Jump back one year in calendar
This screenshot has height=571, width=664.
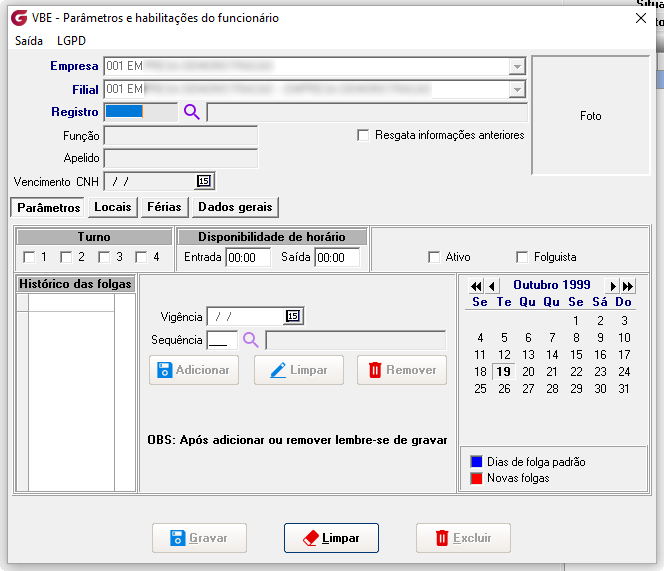(x=476, y=286)
